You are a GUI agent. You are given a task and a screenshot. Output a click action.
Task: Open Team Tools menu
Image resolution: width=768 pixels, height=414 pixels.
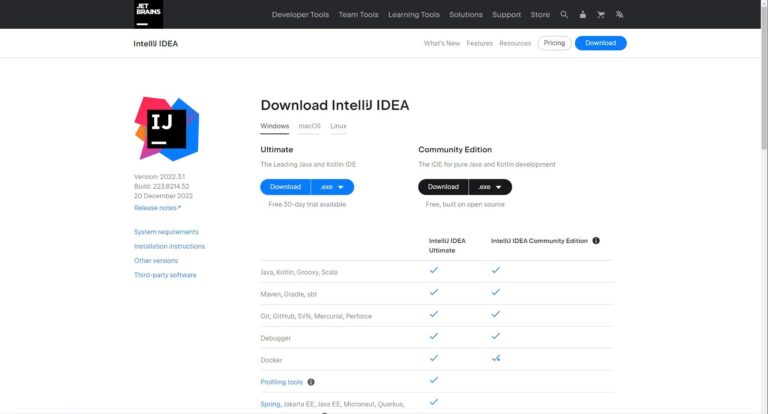(x=359, y=15)
